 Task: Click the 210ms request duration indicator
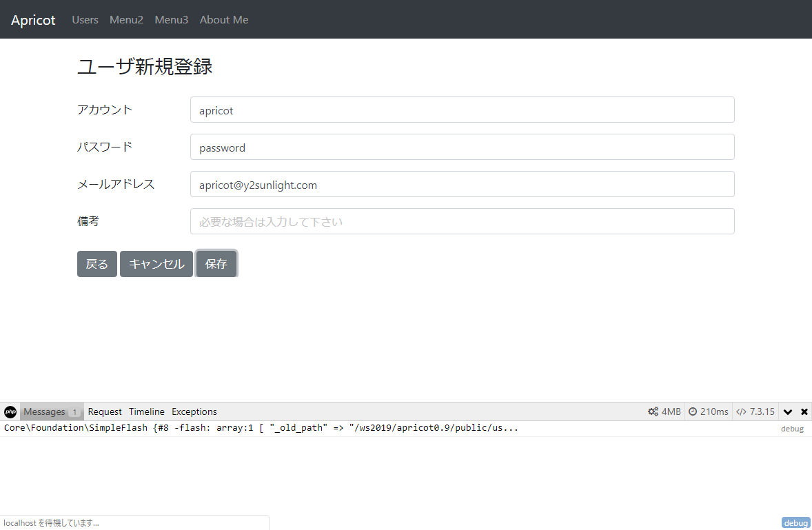[x=708, y=411]
